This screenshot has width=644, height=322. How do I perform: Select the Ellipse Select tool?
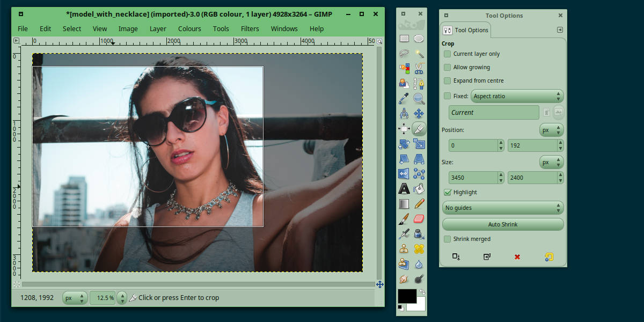[x=419, y=38]
